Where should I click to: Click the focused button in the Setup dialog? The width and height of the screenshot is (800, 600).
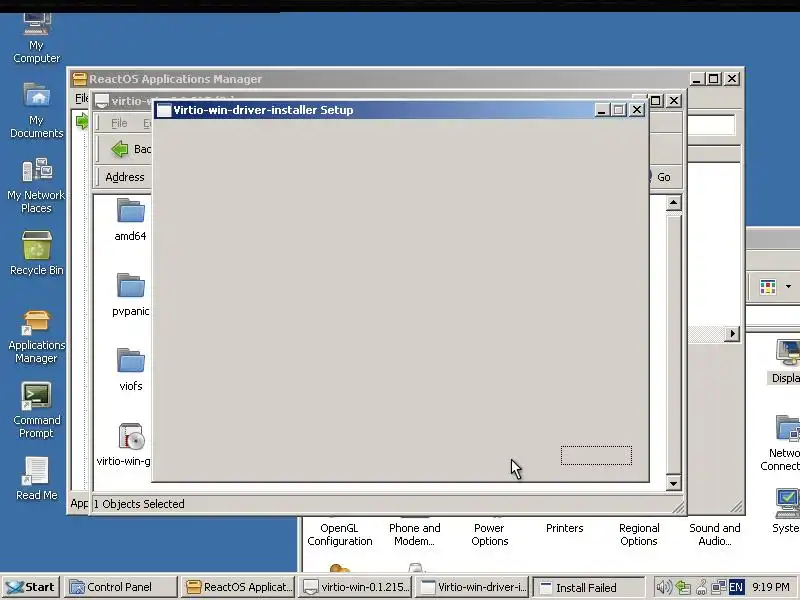(596, 455)
